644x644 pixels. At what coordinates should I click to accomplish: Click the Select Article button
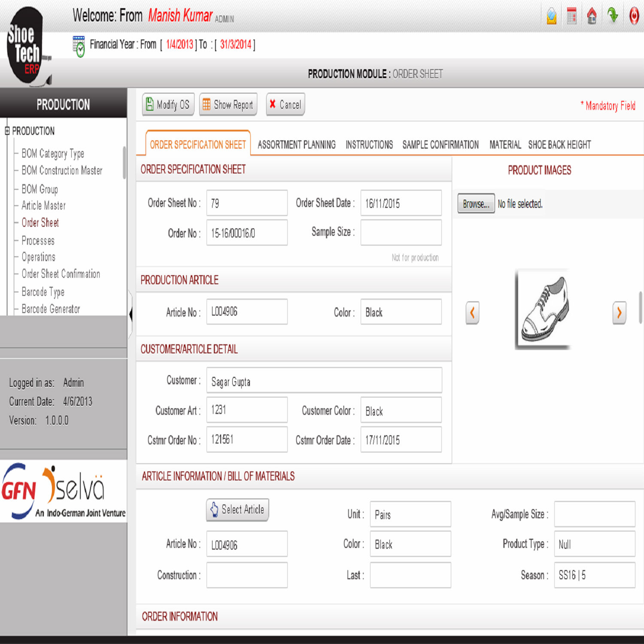coord(237,510)
